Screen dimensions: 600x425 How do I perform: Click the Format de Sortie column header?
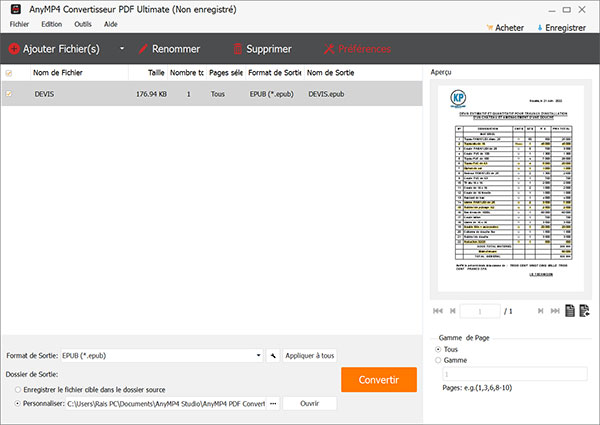click(275, 73)
